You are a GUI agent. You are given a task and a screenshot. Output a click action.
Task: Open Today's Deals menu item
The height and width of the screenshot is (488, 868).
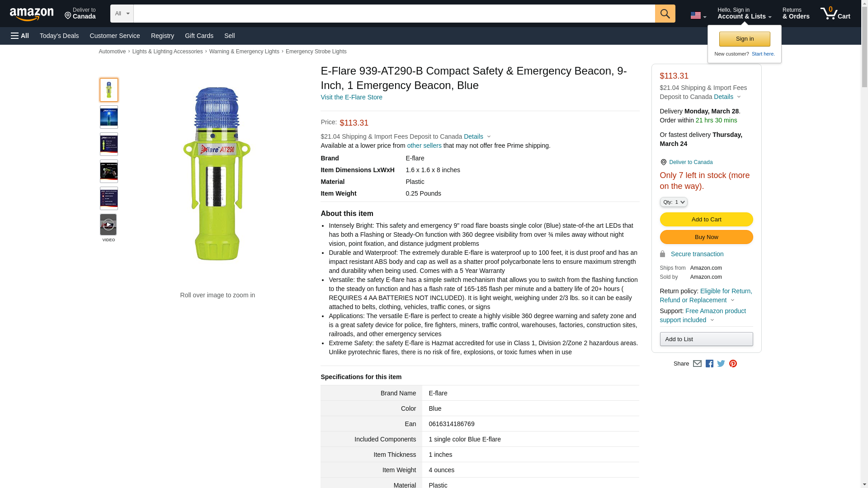[x=59, y=36]
